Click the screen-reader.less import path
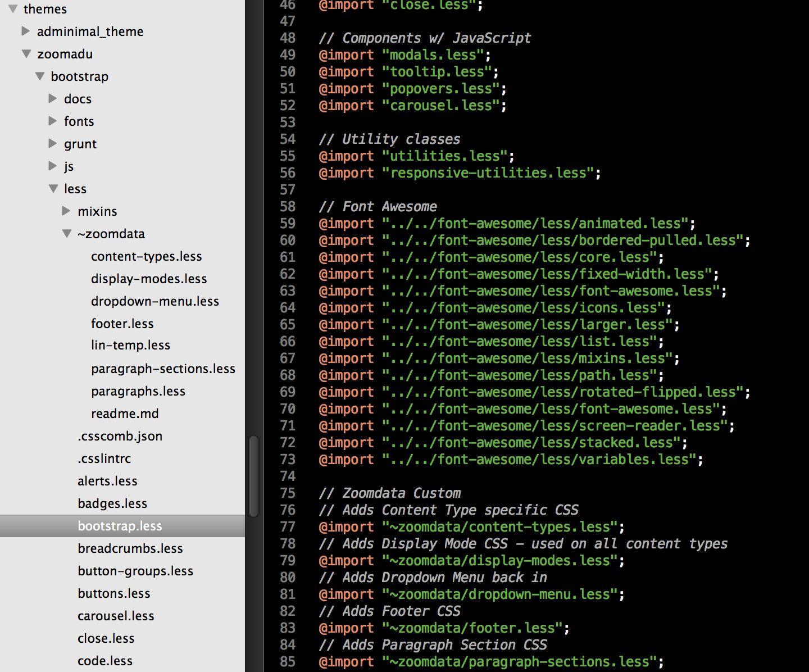The height and width of the screenshot is (672, 809). coord(555,425)
